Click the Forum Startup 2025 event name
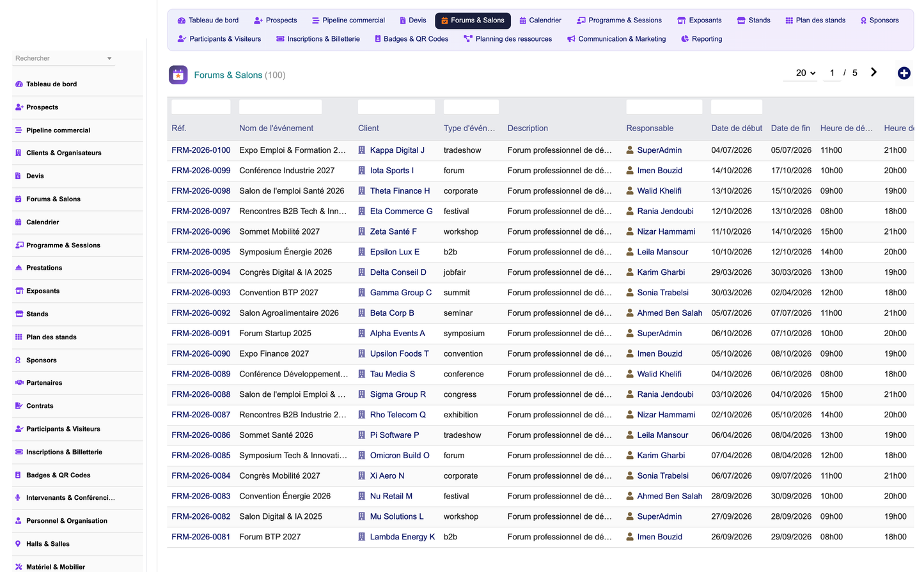 coord(275,334)
